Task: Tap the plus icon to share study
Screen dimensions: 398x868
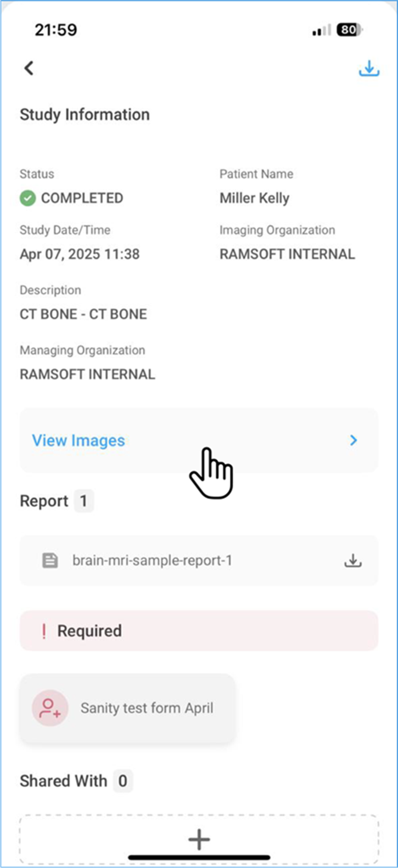Action: 199,839
